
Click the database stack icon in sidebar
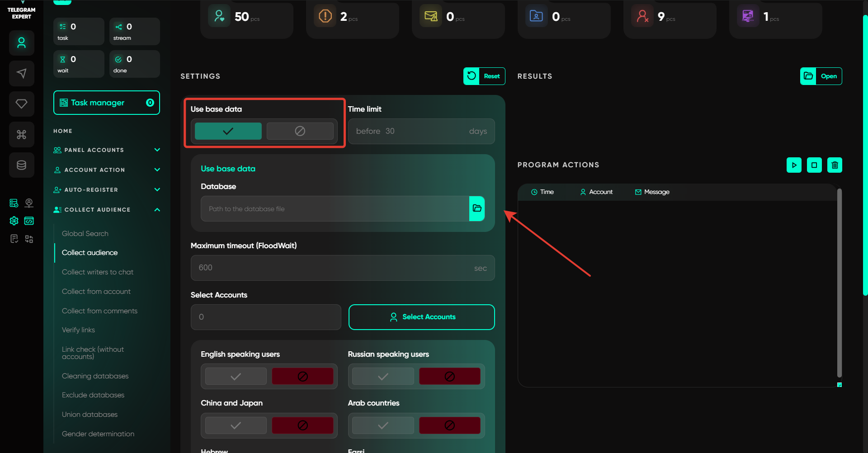[x=21, y=165]
